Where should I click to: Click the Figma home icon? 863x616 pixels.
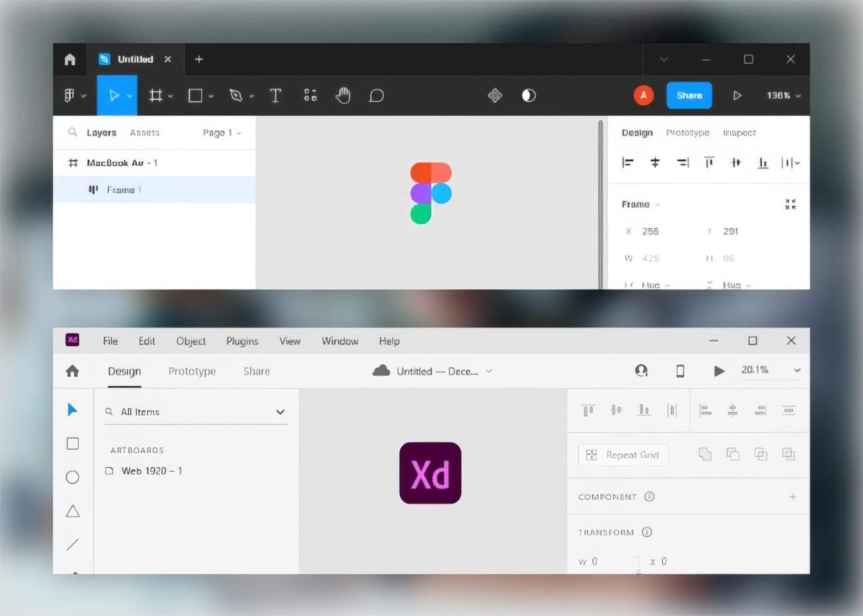[x=70, y=59]
